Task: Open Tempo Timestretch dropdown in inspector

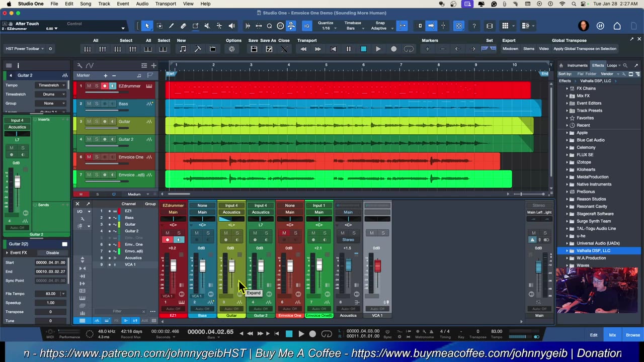Action: (x=52, y=85)
